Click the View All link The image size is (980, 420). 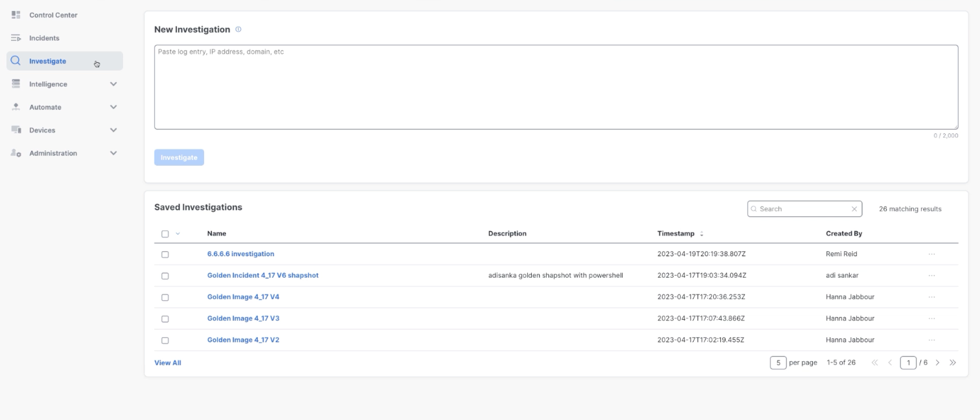tap(167, 363)
